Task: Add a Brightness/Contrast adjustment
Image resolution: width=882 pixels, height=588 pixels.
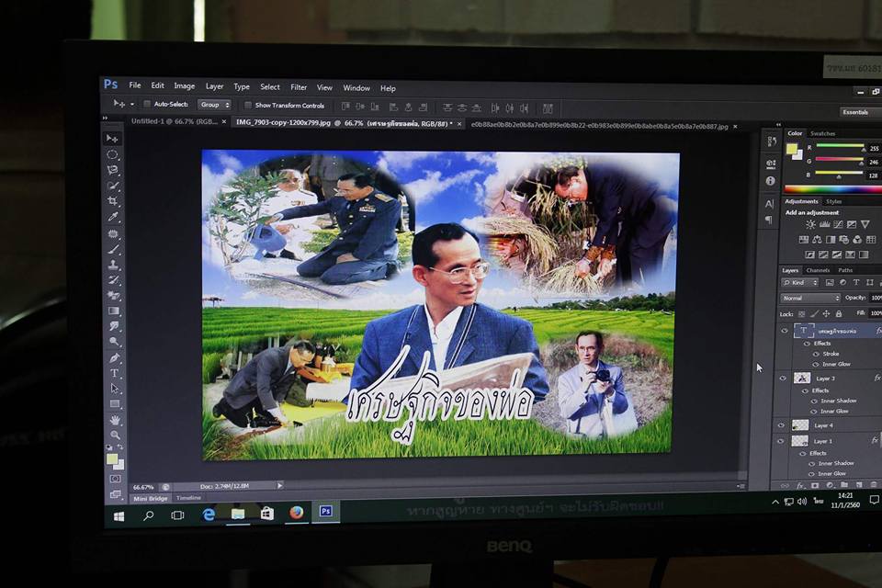Action: [x=810, y=224]
